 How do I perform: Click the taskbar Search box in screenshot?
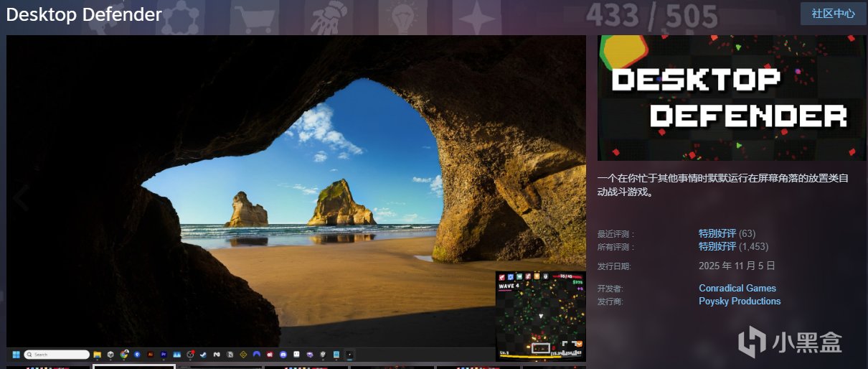57,355
